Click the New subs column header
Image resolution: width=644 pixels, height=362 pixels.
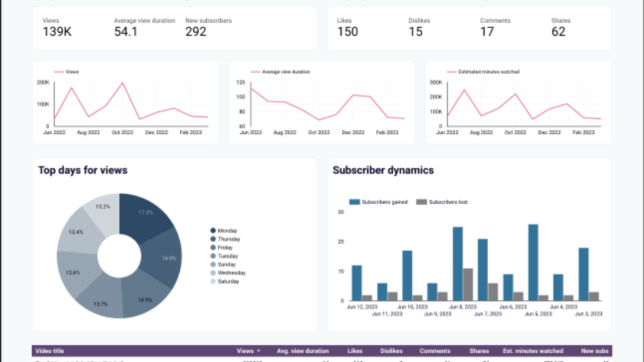595,351
